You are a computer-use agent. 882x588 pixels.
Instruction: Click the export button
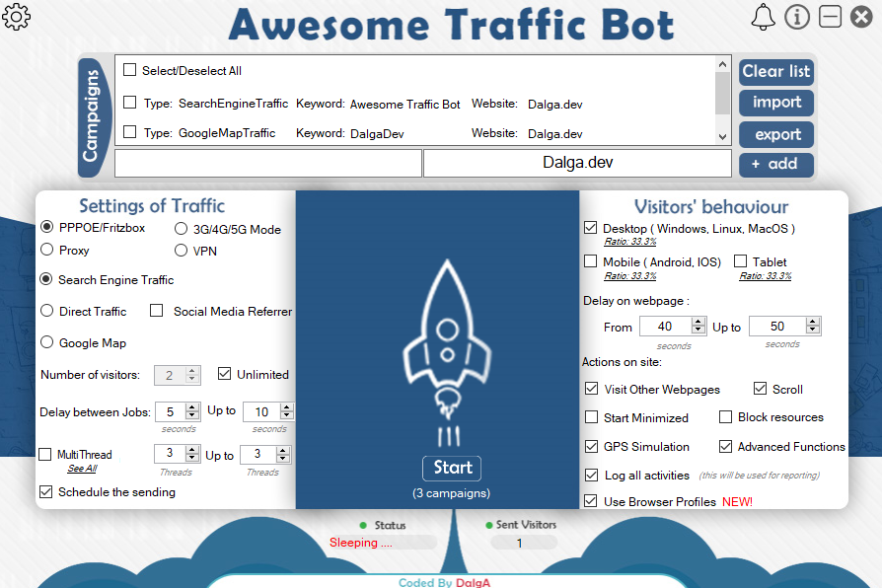point(776,134)
